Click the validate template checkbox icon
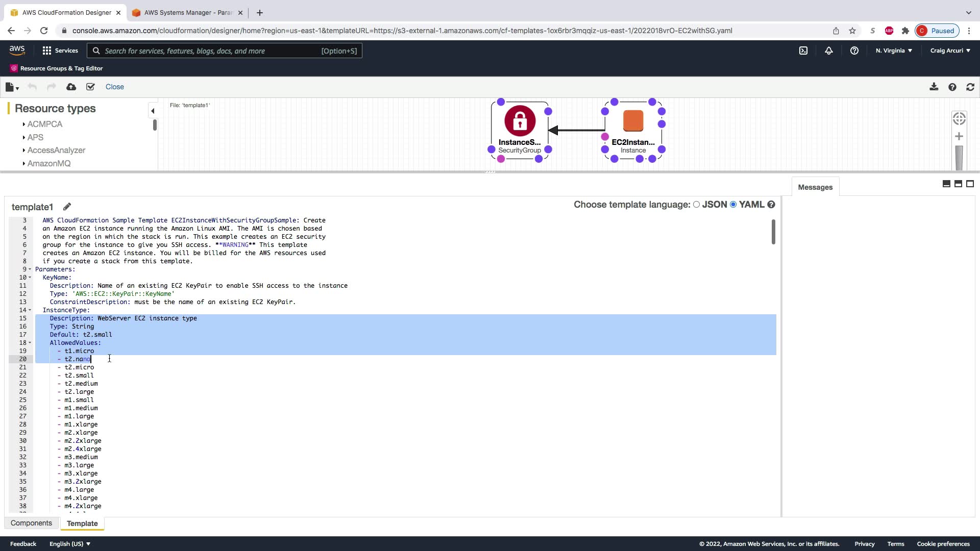Viewport: 980px width, 551px height. pyautogui.click(x=90, y=87)
